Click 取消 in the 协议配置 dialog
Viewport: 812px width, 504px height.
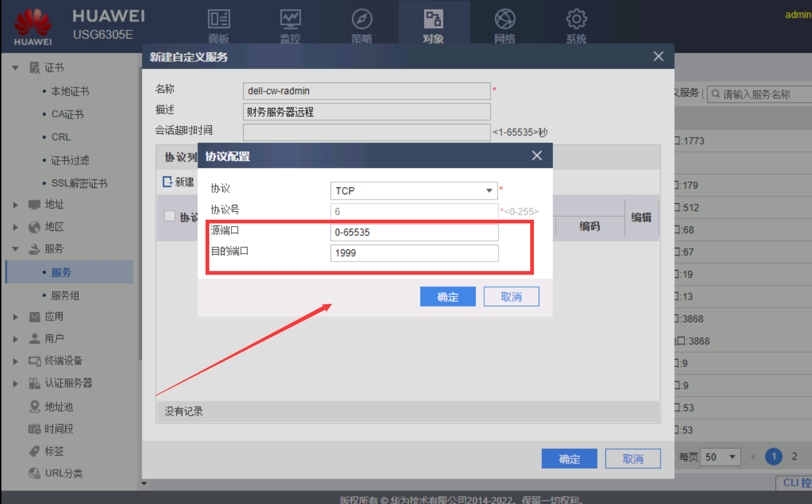pyautogui.click(x=511, y=297)
